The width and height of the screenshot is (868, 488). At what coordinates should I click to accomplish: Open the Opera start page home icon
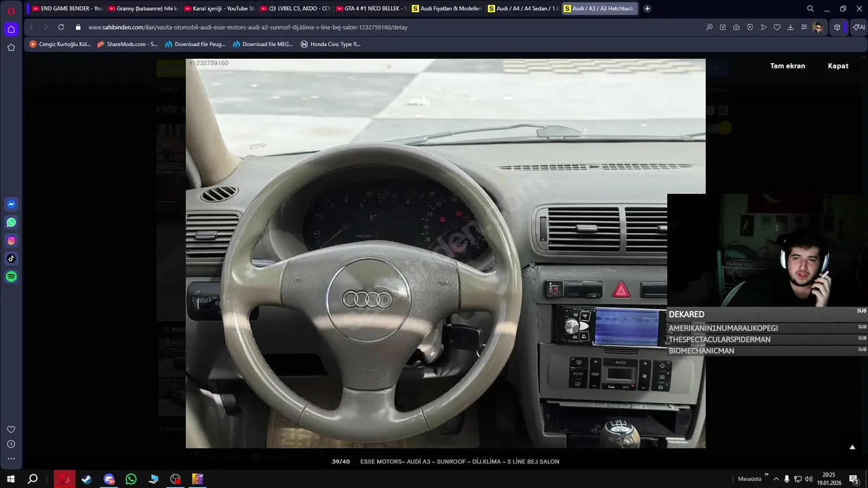(x=11, y=29)
